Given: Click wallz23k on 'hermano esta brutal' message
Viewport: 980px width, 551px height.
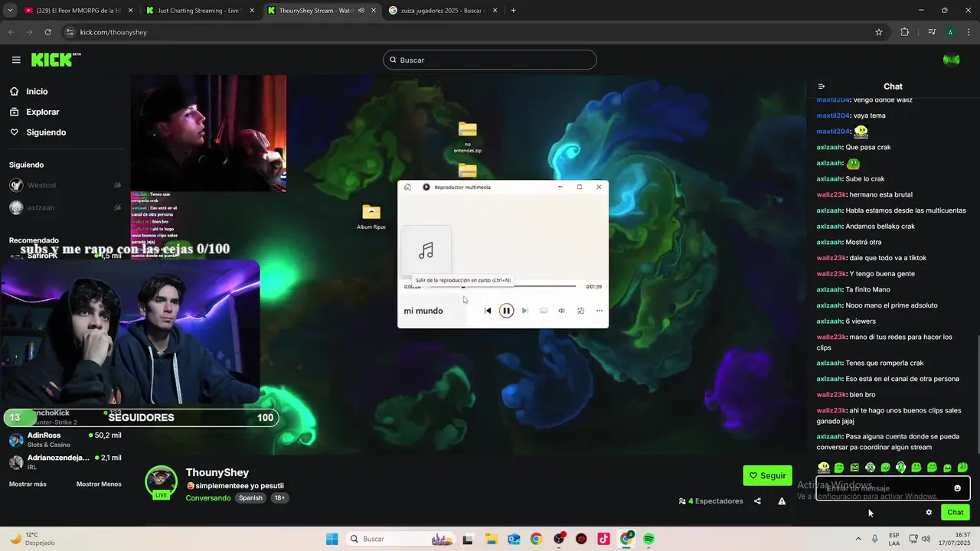Looking at the screenshot, I should click(831, 194).
